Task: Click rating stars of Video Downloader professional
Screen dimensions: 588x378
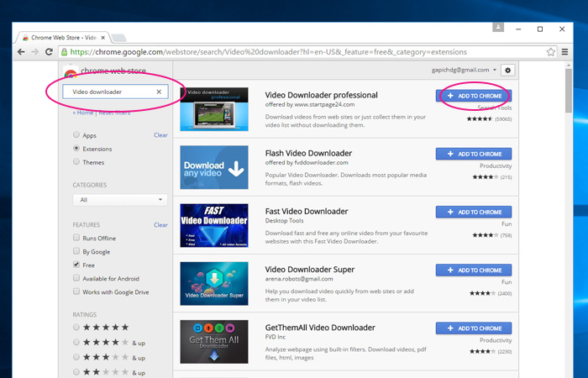Action: tap(480, 119)
